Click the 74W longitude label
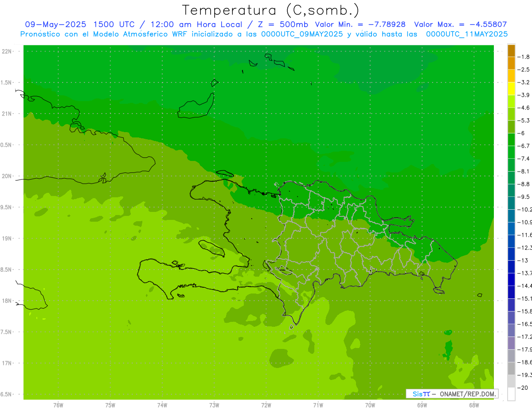 [x=162, y=405]
